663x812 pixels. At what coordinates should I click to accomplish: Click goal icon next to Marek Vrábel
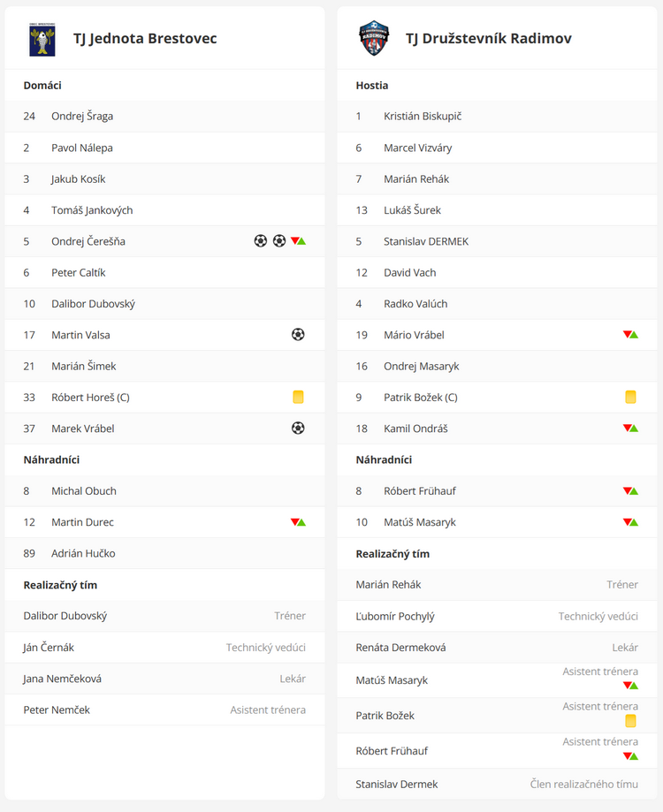pyautogui.click(x=298, y=429)
